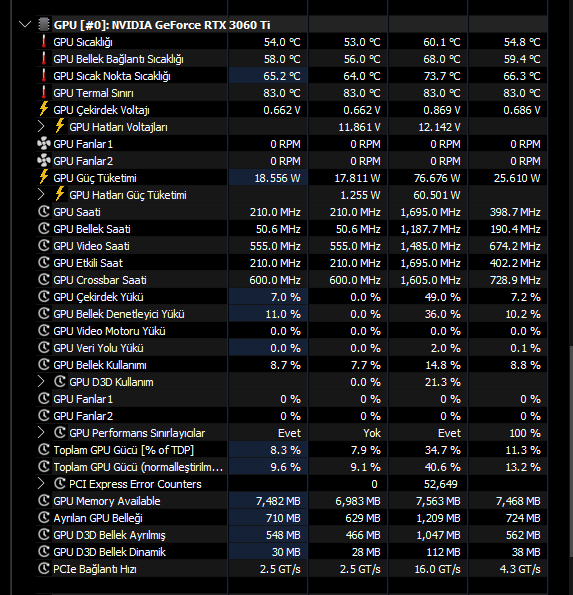Click the 60.501 W rail power maximum
The image size is (573, 595).
tap(436, 195)
